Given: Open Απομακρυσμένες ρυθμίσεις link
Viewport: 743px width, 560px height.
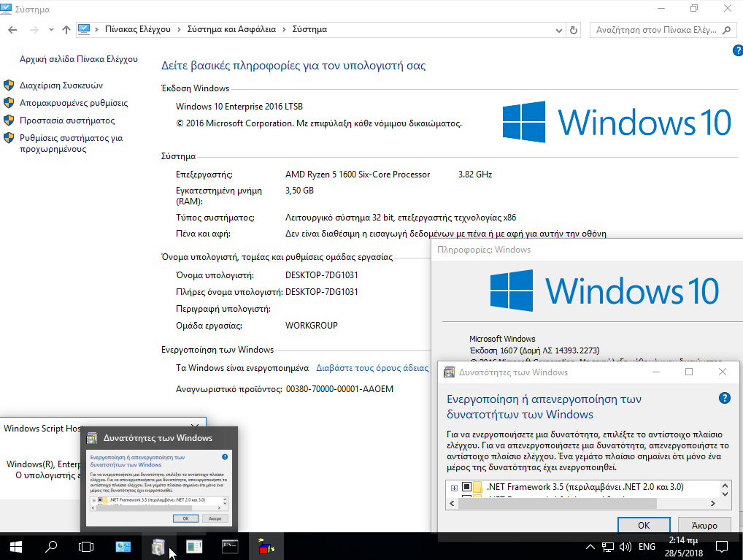Looking at the screenshot, I should (x=74, y=103).
